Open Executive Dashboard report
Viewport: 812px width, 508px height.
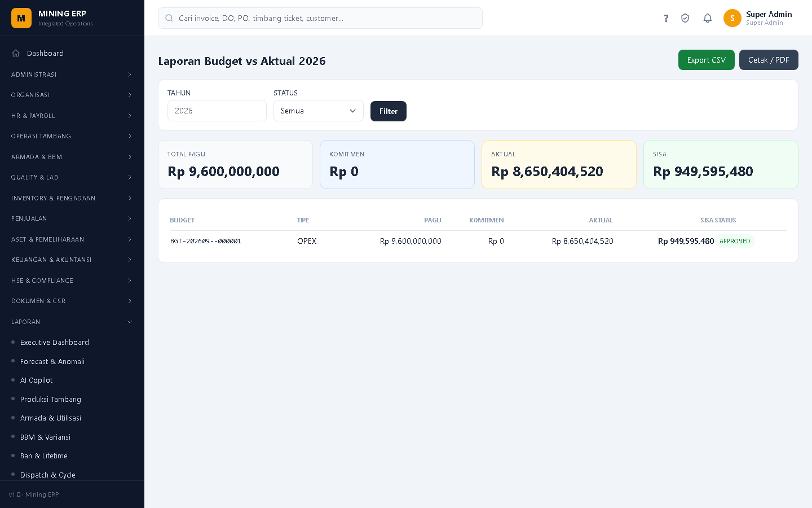point(55,343)
